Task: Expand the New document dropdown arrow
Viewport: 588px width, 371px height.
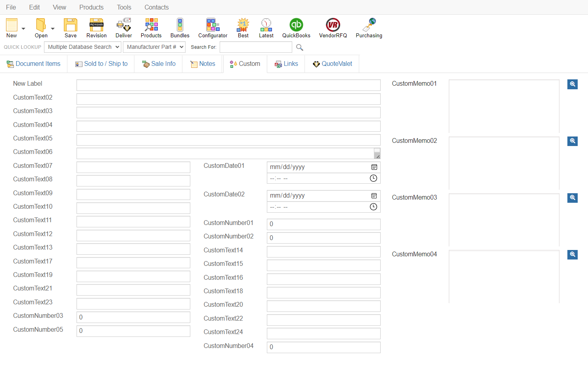Action: pyautogui.click(x=23, y=29)
